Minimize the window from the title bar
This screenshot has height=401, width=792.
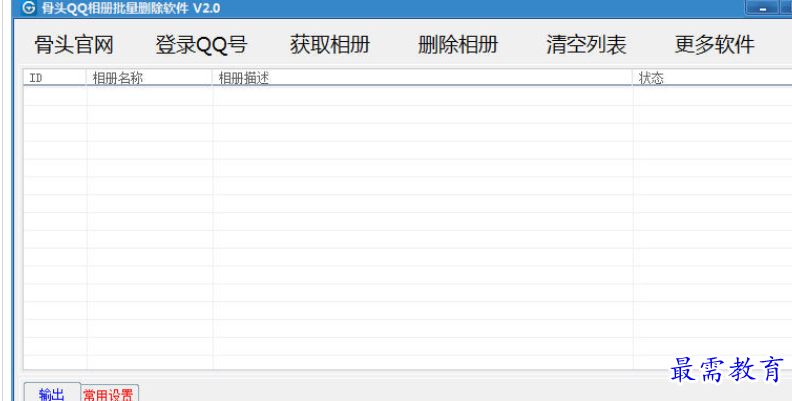point(763,8)
